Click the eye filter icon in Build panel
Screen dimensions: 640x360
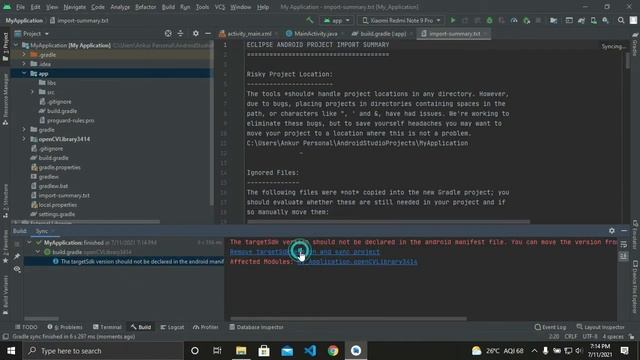[17, 269]
